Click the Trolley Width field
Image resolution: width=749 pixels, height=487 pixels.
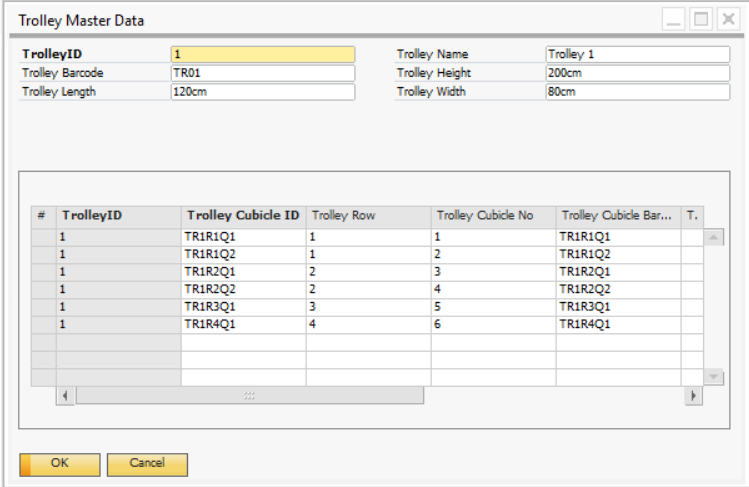(637, 92)
